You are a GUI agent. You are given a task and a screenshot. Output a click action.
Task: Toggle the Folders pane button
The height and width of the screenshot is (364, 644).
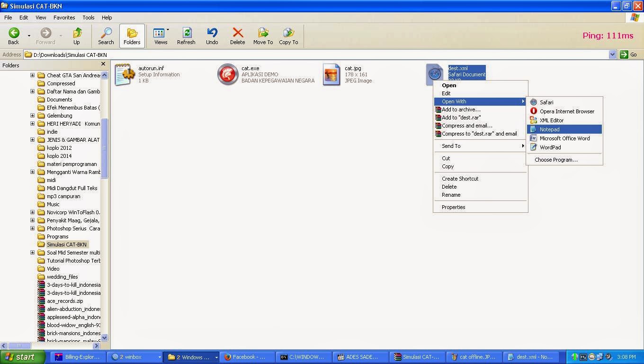(132, 36)
